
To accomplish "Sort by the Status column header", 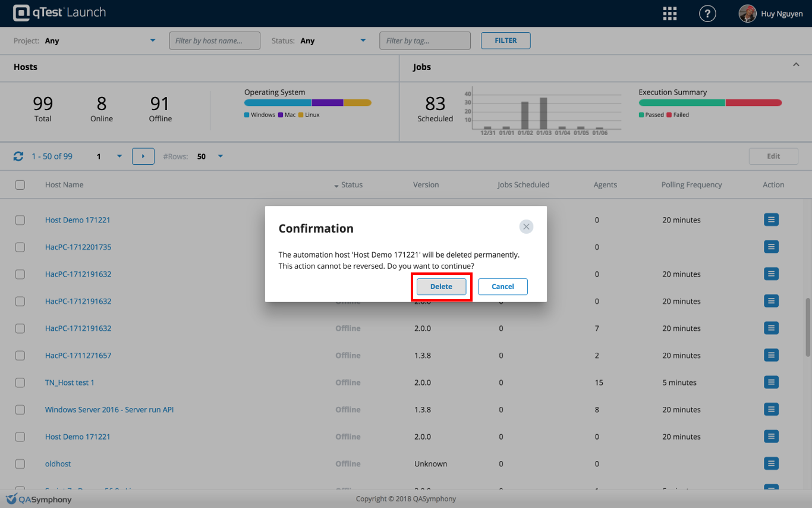I will pos(351,185).
